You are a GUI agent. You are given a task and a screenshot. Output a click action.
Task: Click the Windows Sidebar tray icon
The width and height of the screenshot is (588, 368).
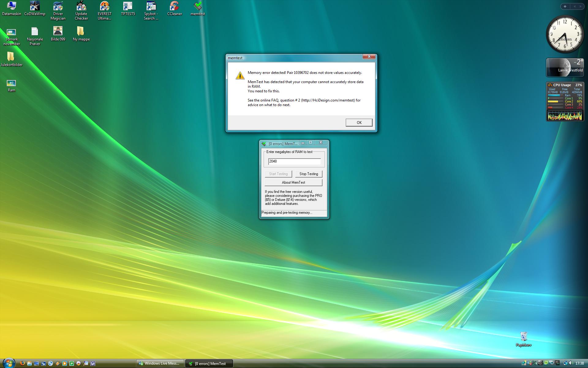[x=524, y=363]
